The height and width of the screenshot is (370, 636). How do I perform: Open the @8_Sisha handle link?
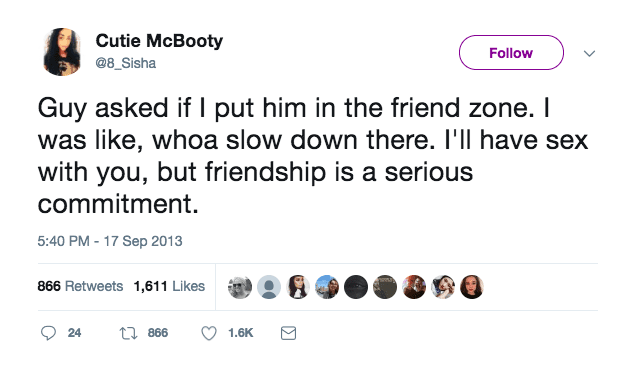click(126, 63)
